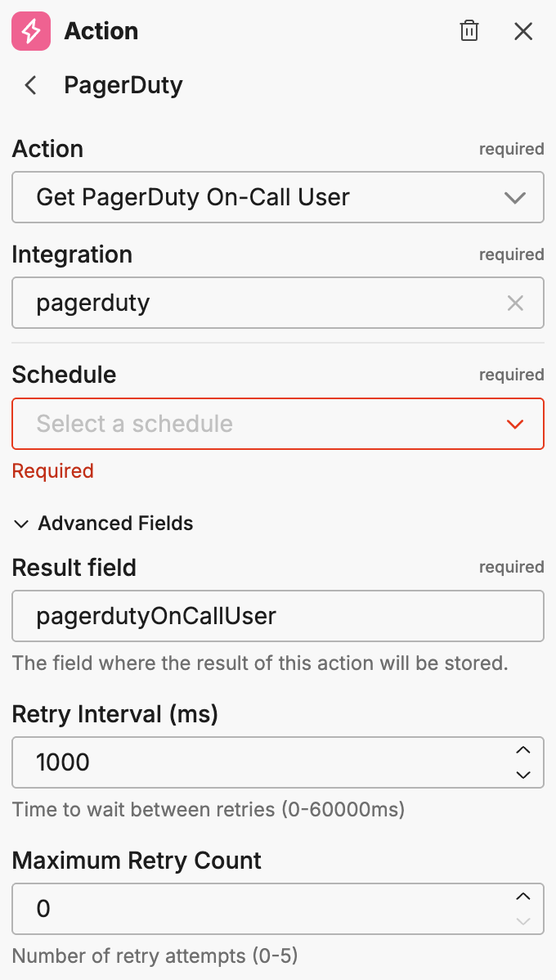Image resolution: width=556 pixels, height=980 pixels.
Task: Clear the pagerduty integration using the X icon
Action: coord(515,303)
